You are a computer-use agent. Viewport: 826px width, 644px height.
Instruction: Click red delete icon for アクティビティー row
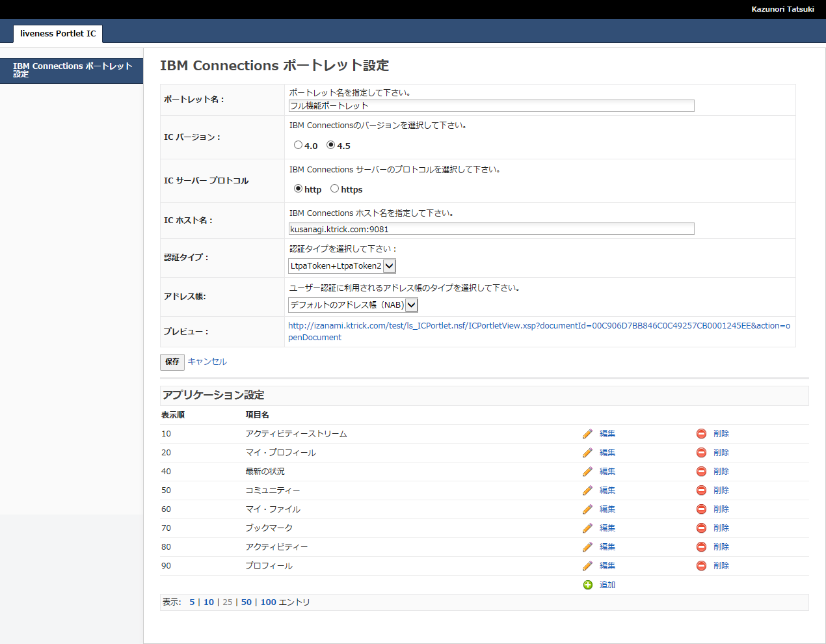701,547
